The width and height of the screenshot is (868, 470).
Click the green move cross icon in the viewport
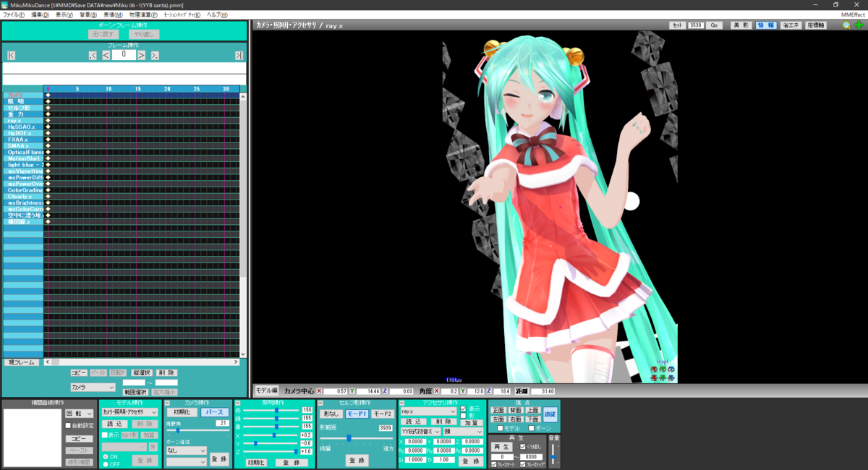pos(859,25)
